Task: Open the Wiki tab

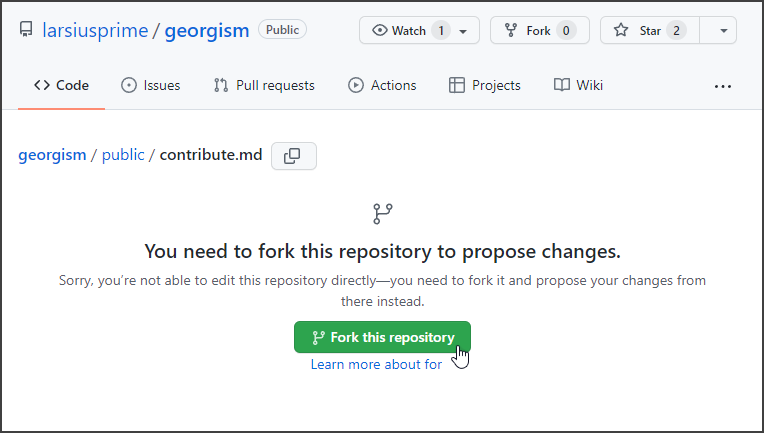Action: pyautogui.click(x=578, y=86)
